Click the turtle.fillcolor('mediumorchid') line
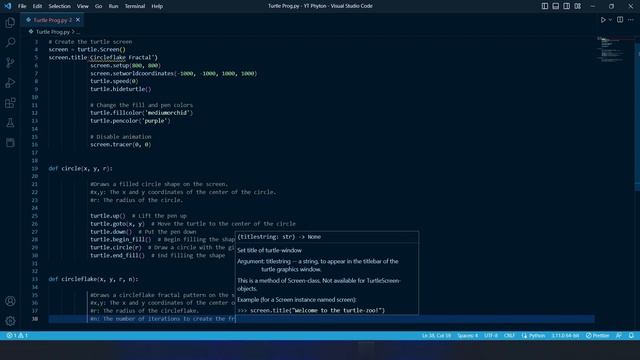The image size is (640, 360). coord(142,113)
